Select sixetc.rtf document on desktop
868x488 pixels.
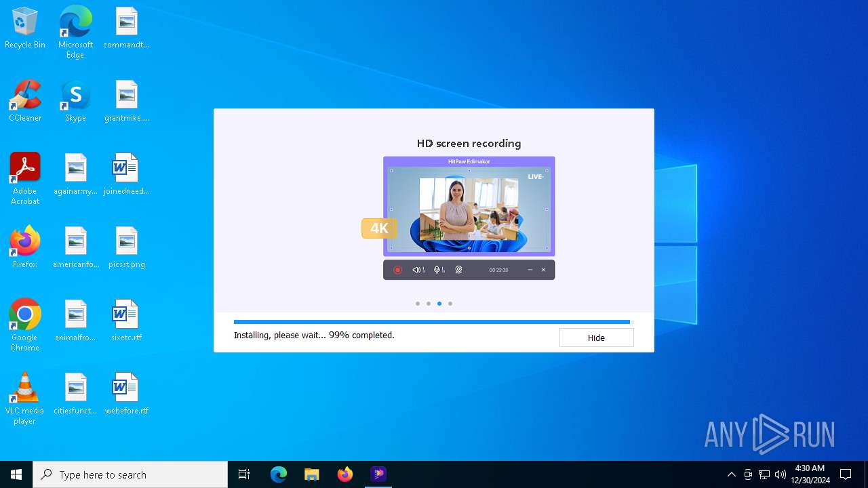pos(126,321)
